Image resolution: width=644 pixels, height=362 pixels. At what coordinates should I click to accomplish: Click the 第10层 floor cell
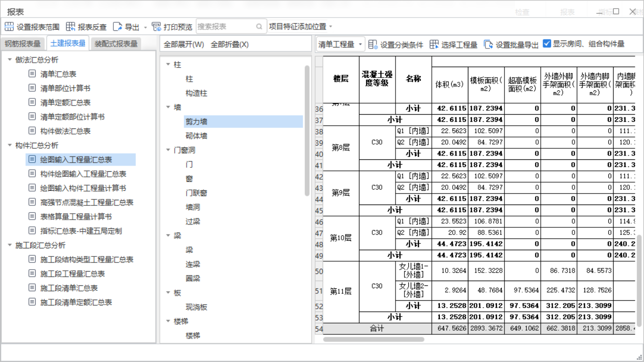[341, 238]
